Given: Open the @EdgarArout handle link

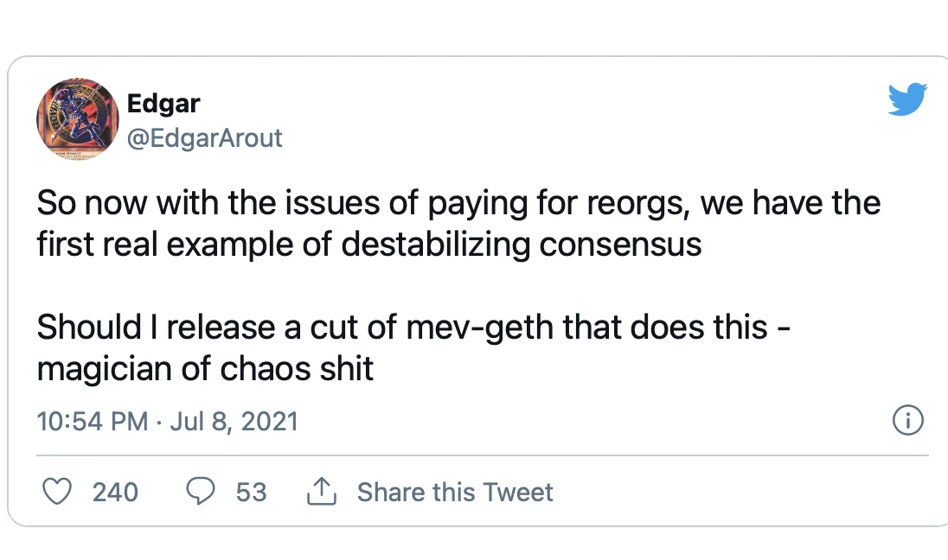Looking at the screenshot, I should click(204, 138).
